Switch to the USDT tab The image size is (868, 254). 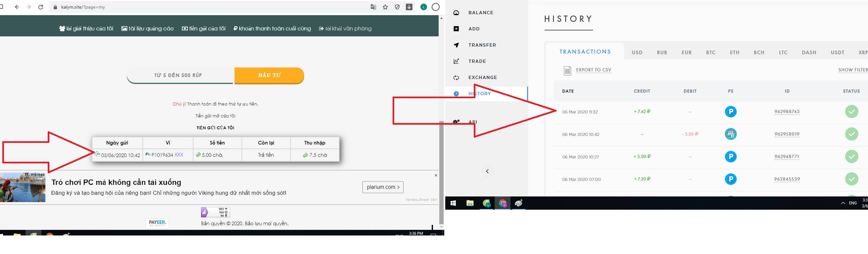point(838,53)
